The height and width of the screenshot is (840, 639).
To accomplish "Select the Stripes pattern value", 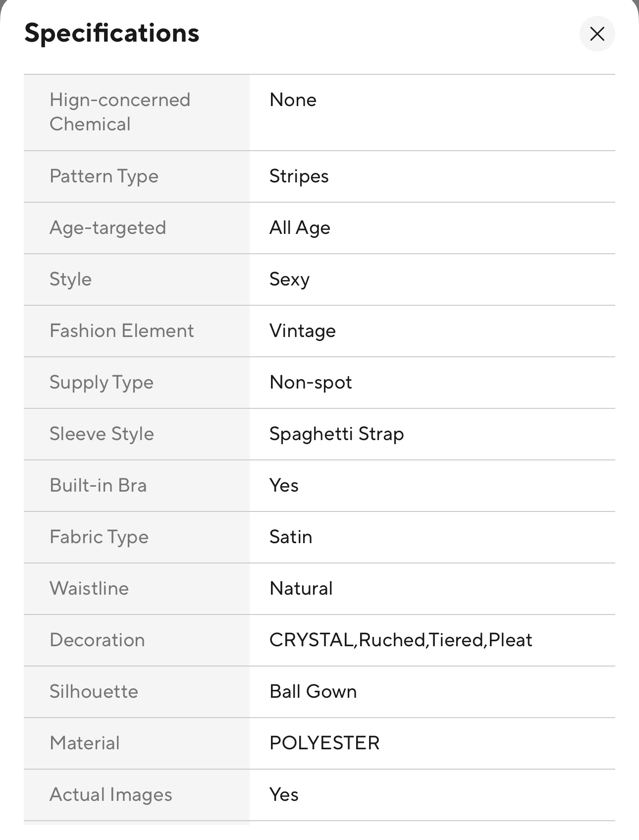I will point(299,176).
